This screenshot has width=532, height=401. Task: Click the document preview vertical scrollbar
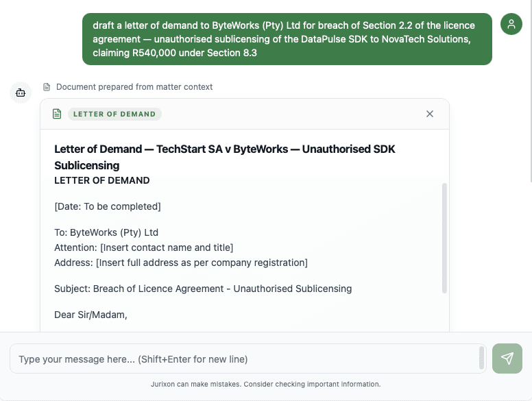(x=444, y=238)
